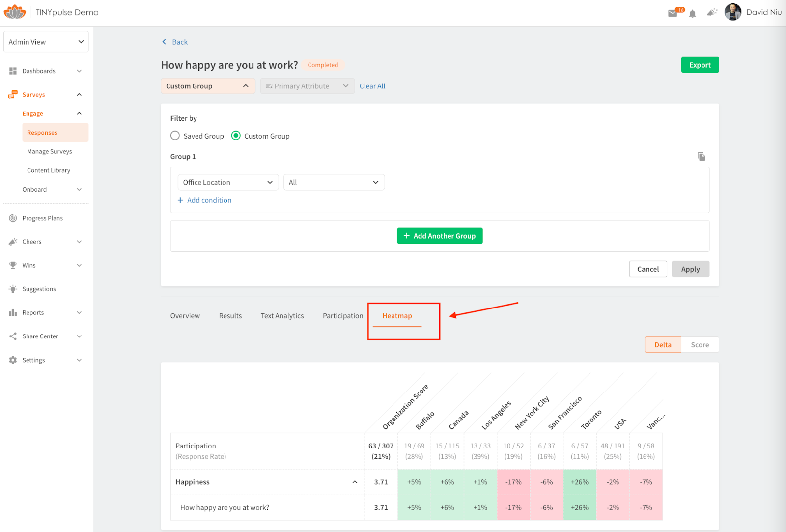Click Add Another Group button
This screenshot has height=532, width=786.
[x=440, y=236]
